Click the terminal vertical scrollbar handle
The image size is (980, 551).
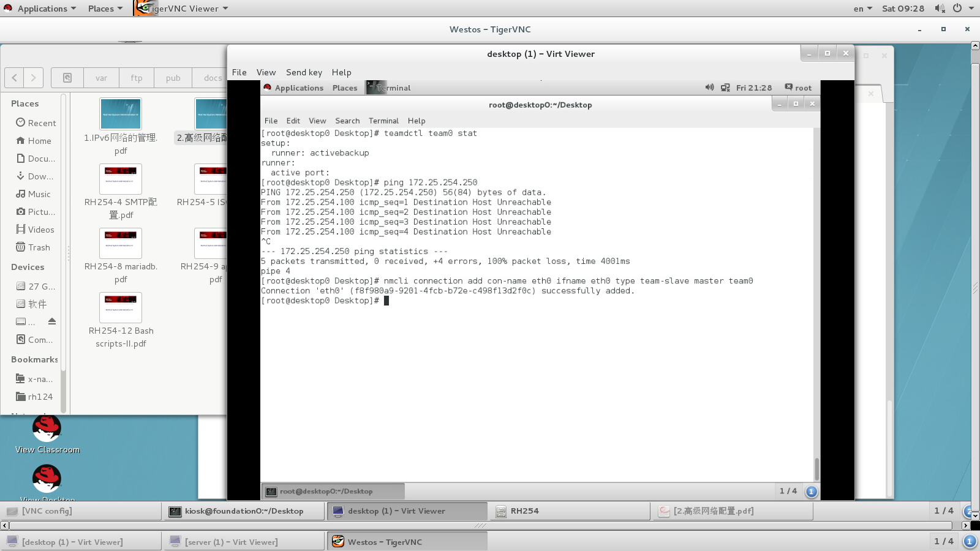point(816,469)
